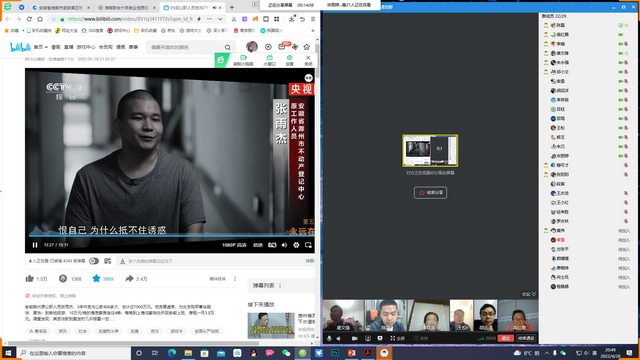Go to browser home page icon
Image resolution: width=640 pixels, height=360 pixels.
click(40, 19)
